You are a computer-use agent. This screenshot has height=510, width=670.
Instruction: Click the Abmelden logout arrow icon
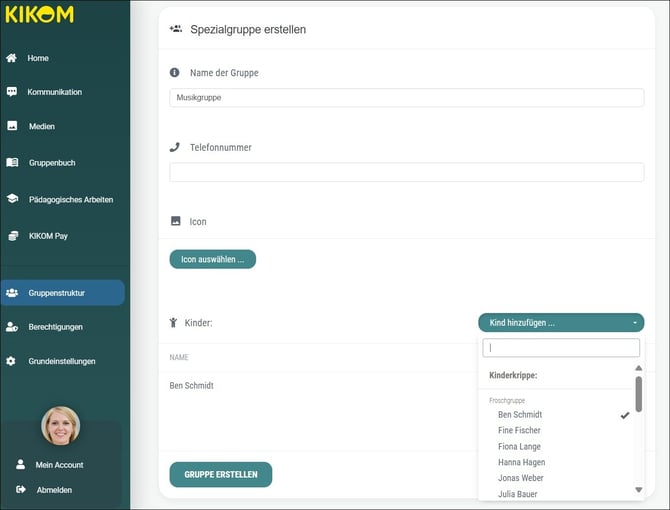(21, 489)
